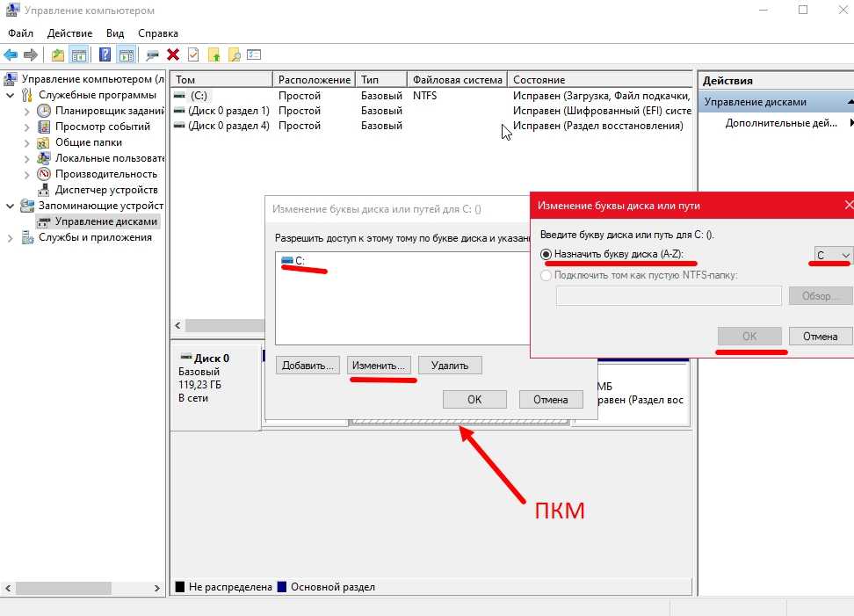Open the drive letter C dropdown
Image resolution: width=854 pixels, height=616 pixels.
[x=830, y=256]
